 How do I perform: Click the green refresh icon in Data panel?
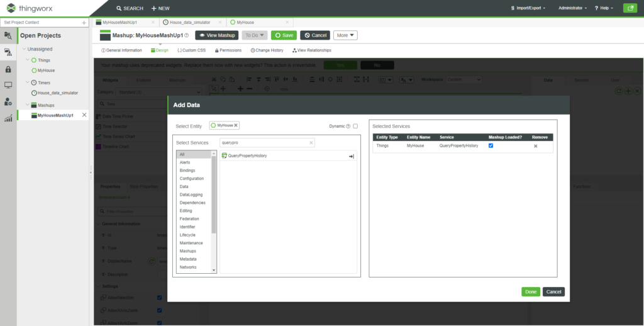619,91
